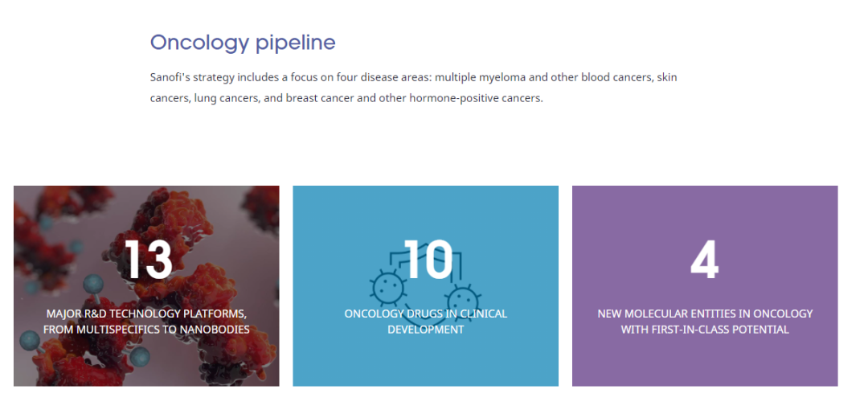Click the right germ icon on blue card

point(463,302)
